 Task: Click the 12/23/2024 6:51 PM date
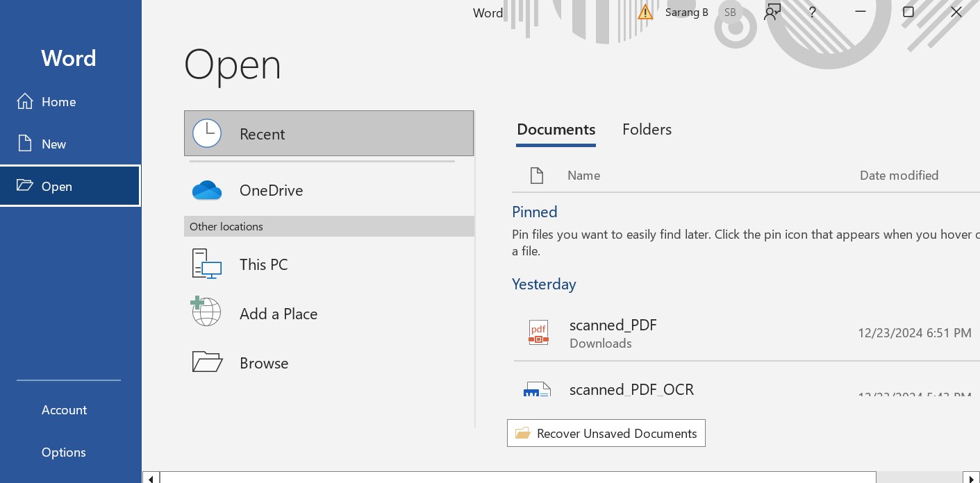coord(915,333)
